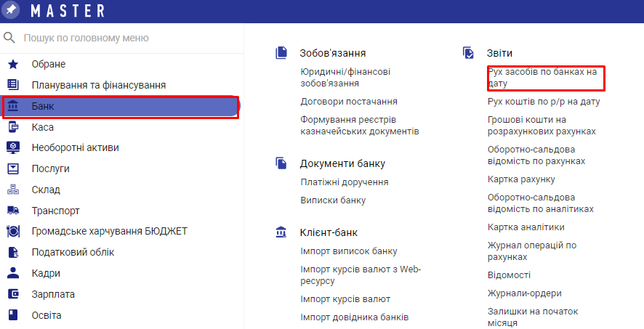Click the Каса wallet icon
Screen dimensions: 644x329
pos(12,127)
